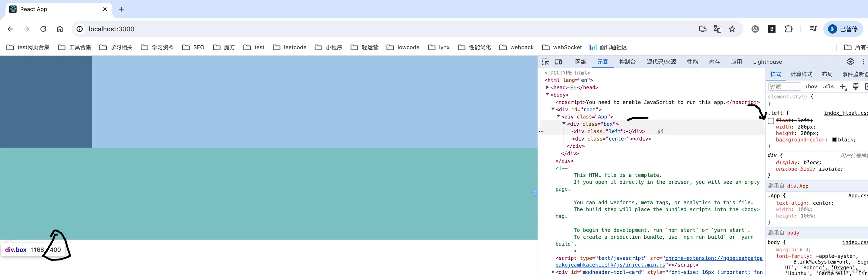Switch to the 源代码/来源 panel tab

(x=661, y=62)
